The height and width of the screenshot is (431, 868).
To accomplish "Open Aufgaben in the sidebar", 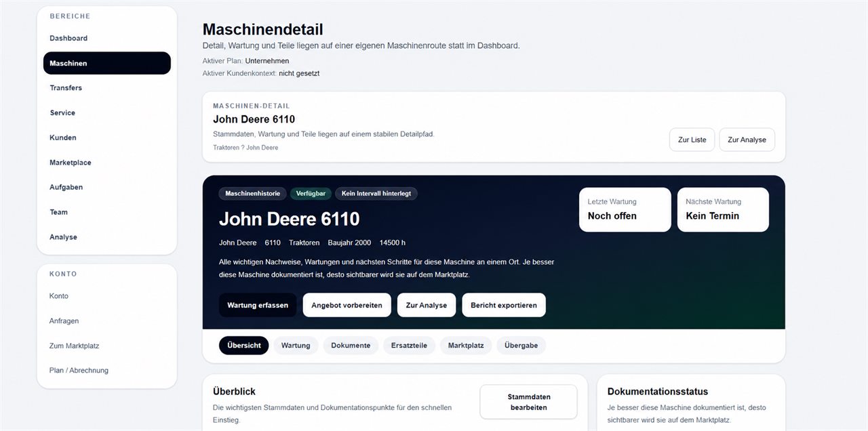I will pos(107,187).
